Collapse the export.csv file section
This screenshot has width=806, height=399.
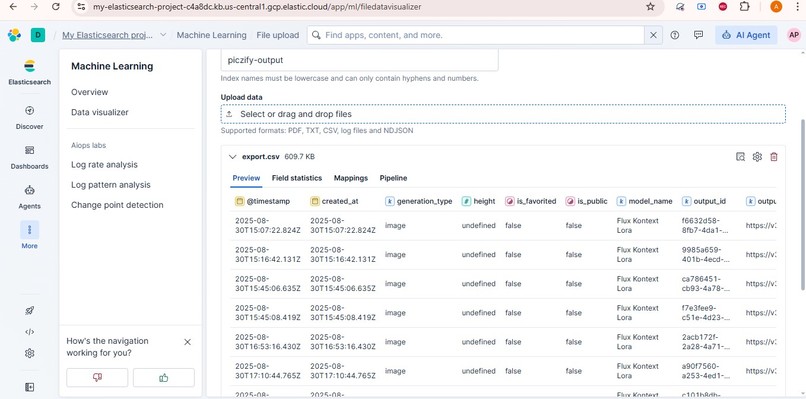coord(232,157)
